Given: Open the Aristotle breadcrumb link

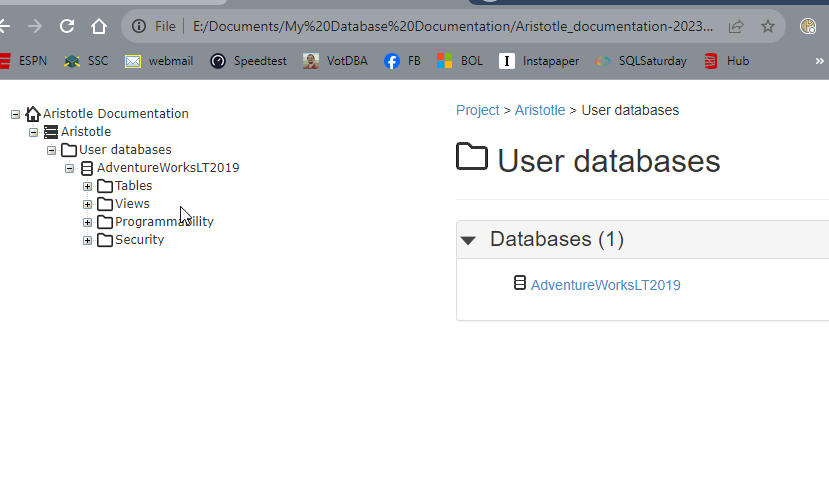Looking at the screenshot, I should pyautogui.click(x=539, y=110).
